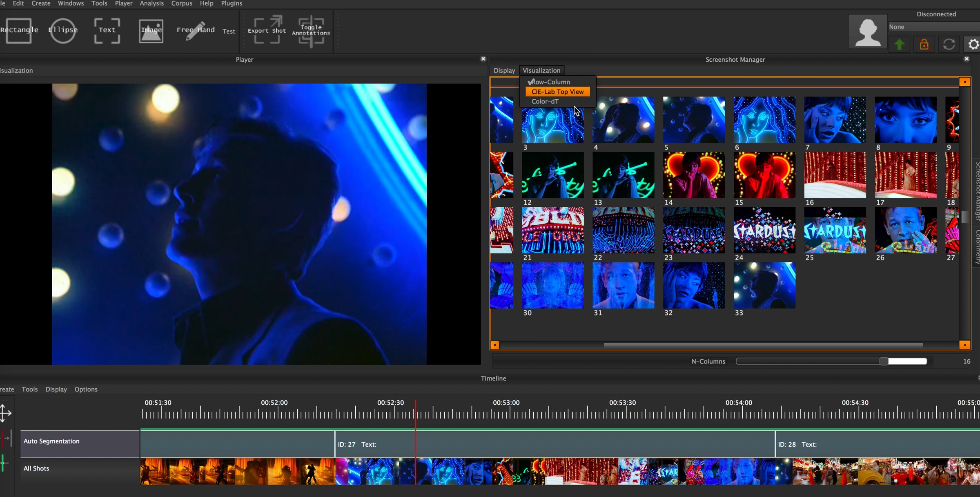Image resolution: width=980 pixels, height=497 pixels.
Task: Open the Windows menu
Action: tap(71, 3)
